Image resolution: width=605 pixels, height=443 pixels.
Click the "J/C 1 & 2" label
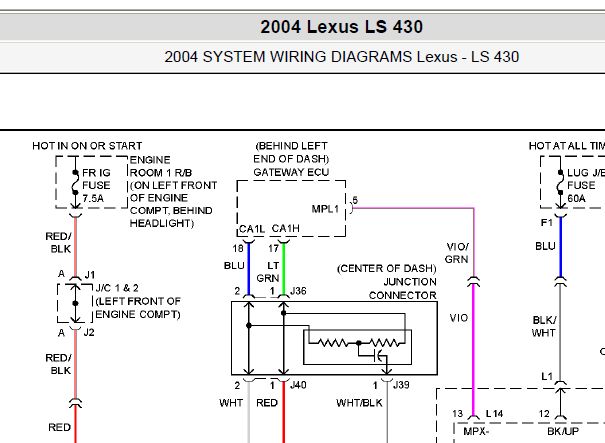pos(117,288)
